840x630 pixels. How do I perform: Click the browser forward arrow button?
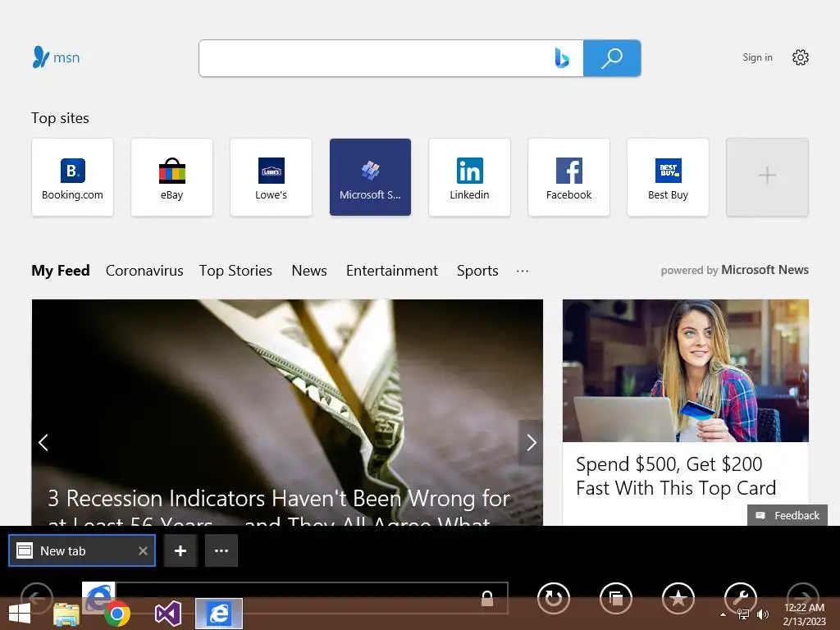point(802,598)
